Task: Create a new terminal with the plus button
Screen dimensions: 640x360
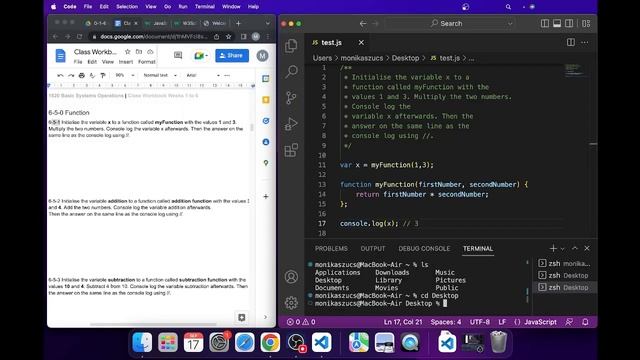Action: [553, 248]
